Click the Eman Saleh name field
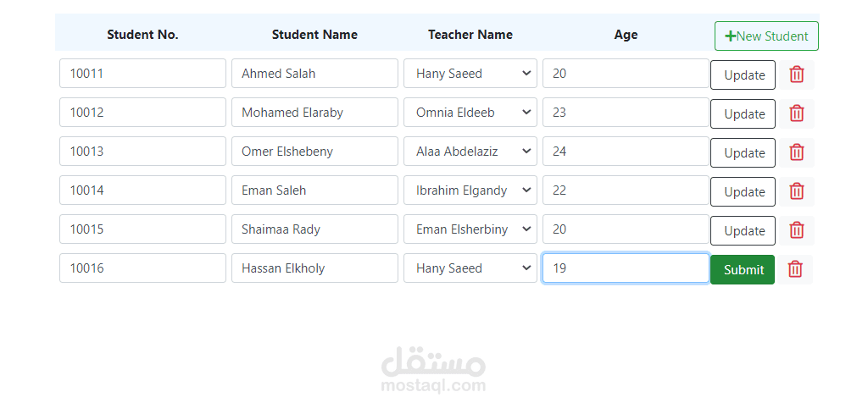This screenshot has height=403, width=868. (314, 190)
